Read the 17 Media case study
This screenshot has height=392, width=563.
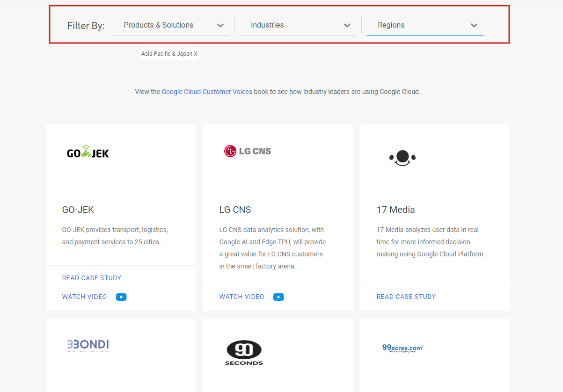406,297
